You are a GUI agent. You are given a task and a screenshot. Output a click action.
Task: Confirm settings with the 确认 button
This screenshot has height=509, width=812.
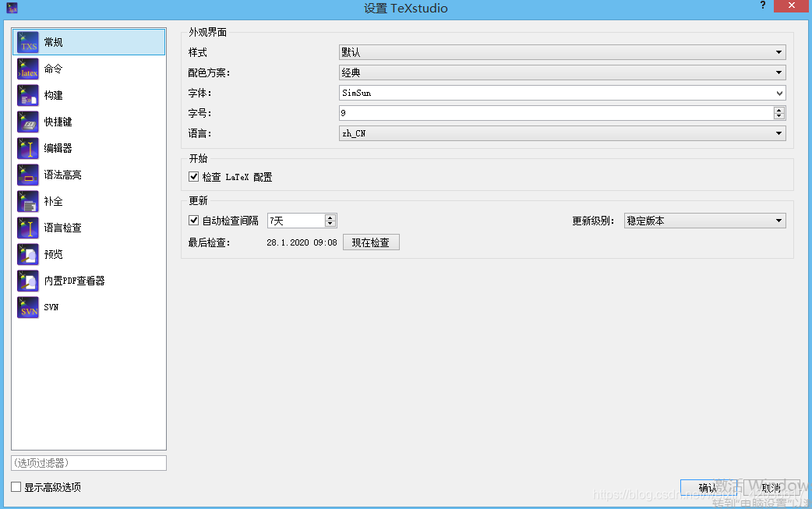click(x=708, y=487)
